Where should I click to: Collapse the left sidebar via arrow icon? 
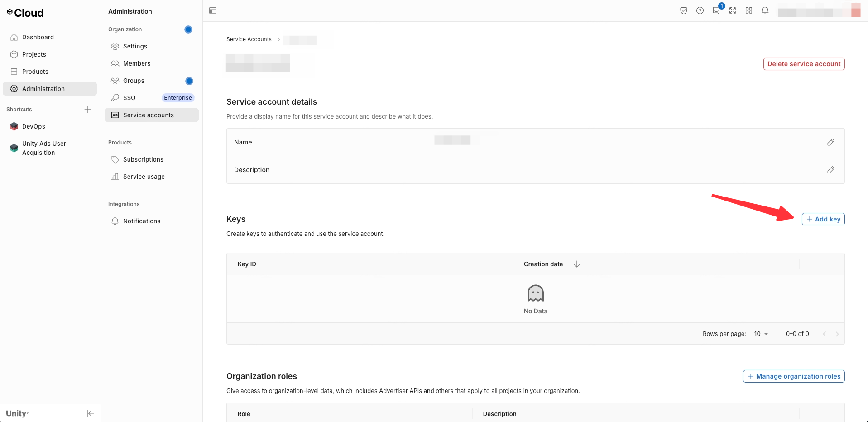(x=91, y=413)
